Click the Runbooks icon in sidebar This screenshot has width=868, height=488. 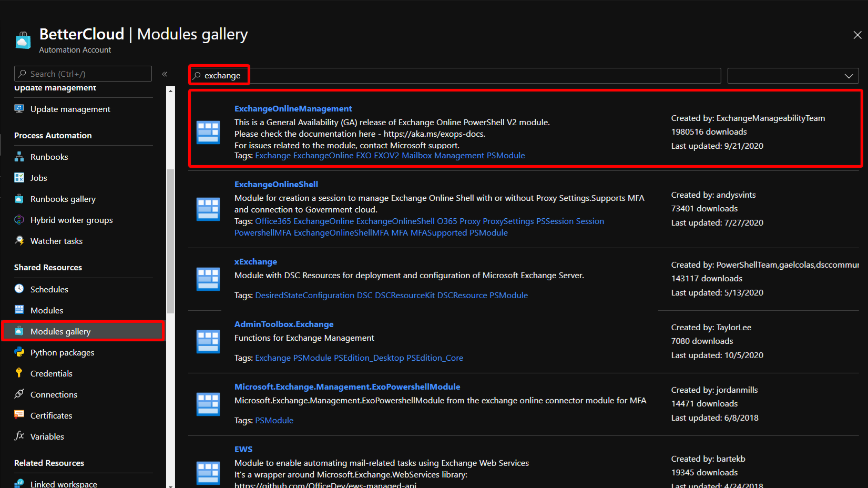click(x=19, y=157)
